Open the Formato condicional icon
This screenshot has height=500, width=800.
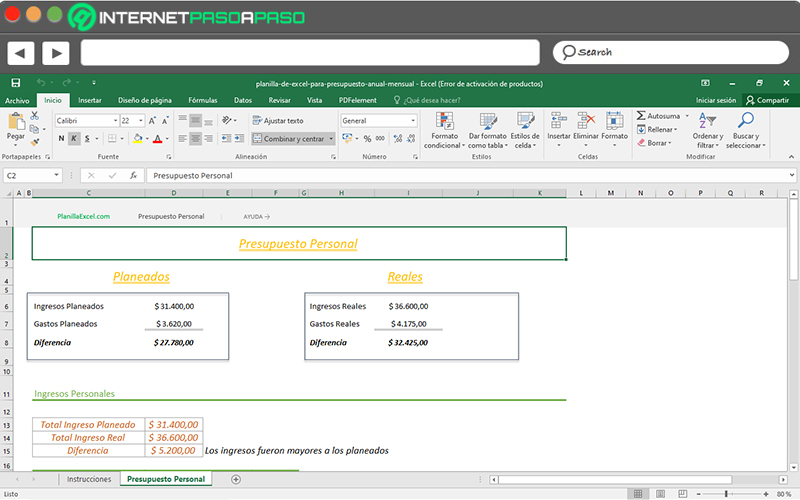coord(444,121)
